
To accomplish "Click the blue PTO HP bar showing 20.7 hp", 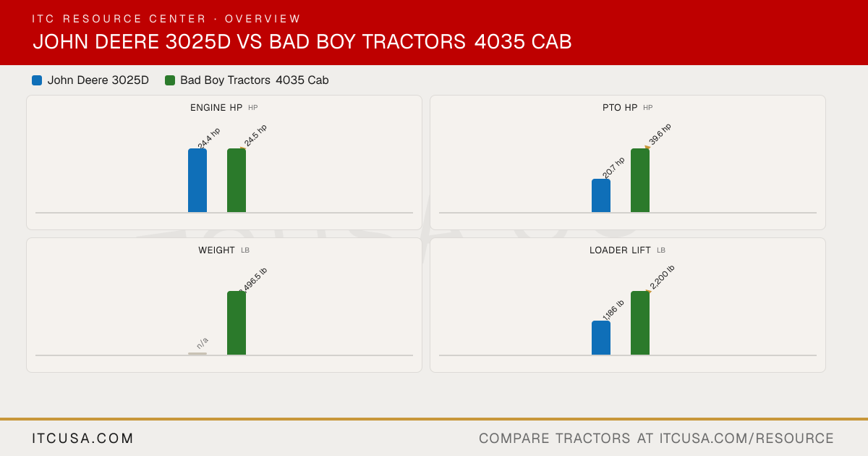I will pos(601,195).
